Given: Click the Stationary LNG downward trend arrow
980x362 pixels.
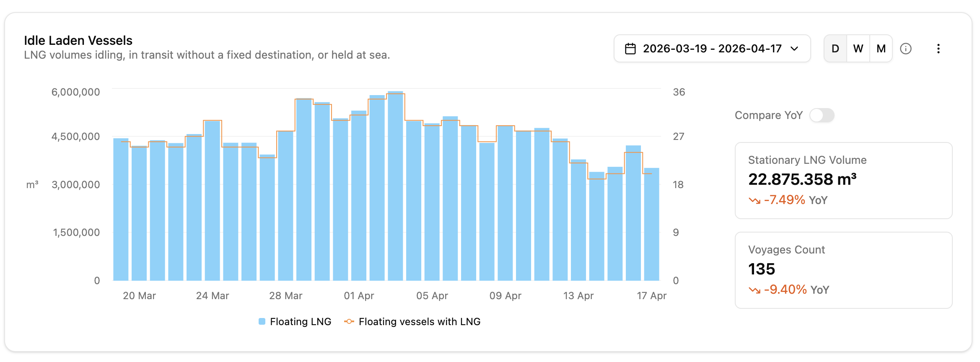Looking at the screenshot, I should click(x=754, y=200).
